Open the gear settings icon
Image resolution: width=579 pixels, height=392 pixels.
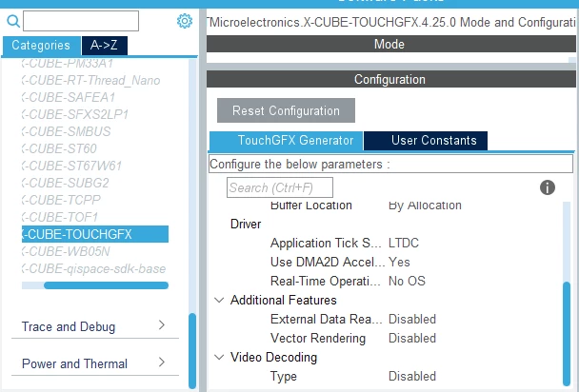point(184,21)
